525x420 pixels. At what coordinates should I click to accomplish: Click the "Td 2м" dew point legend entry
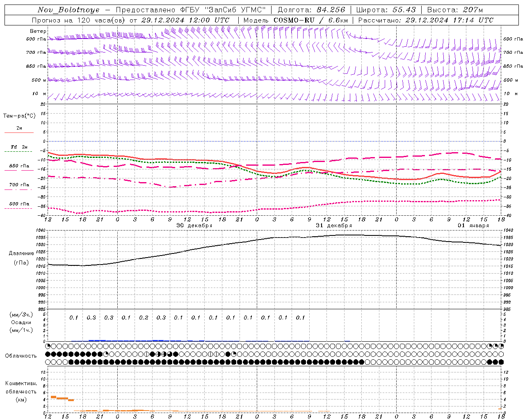tap(19, 147)
